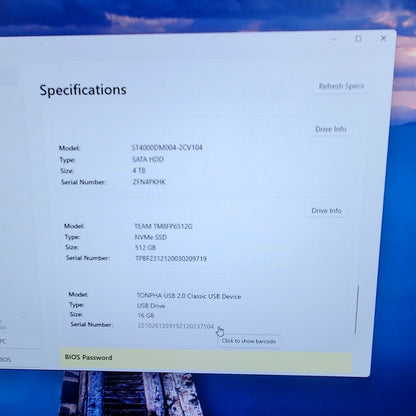This screenshot has height=416, width=416.
Task: Show barcode for USB drive serial number
Action: (x=176, y=326)
